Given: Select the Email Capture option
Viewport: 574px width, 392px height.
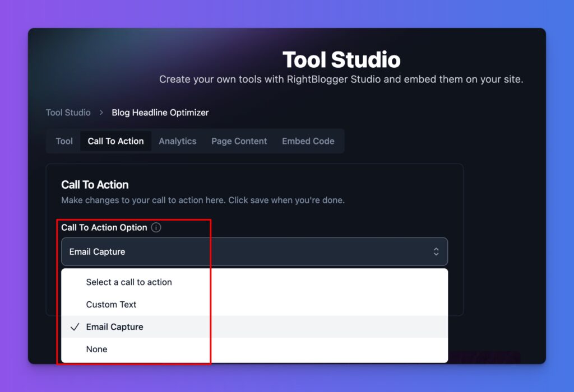Looking at the screenshot, I should [114, 326].
